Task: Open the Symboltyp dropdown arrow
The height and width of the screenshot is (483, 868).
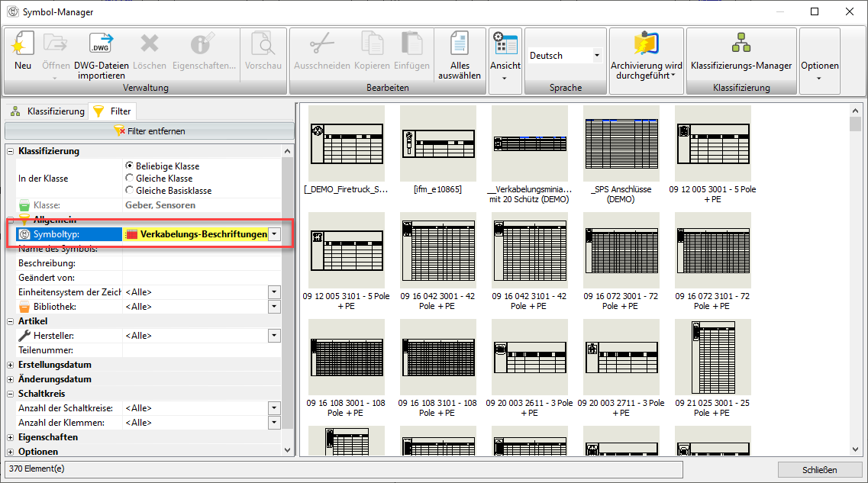Action: tap(274, 235)
